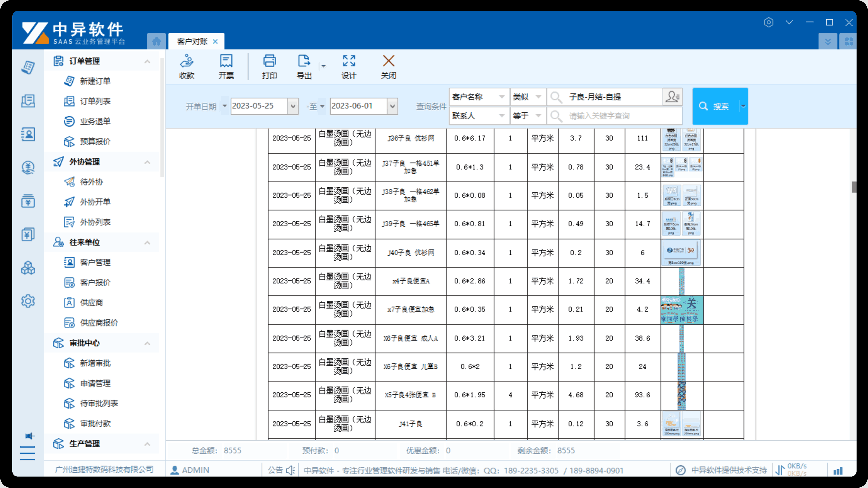Open 客户管理 in the sidebar

click(95, 262)
